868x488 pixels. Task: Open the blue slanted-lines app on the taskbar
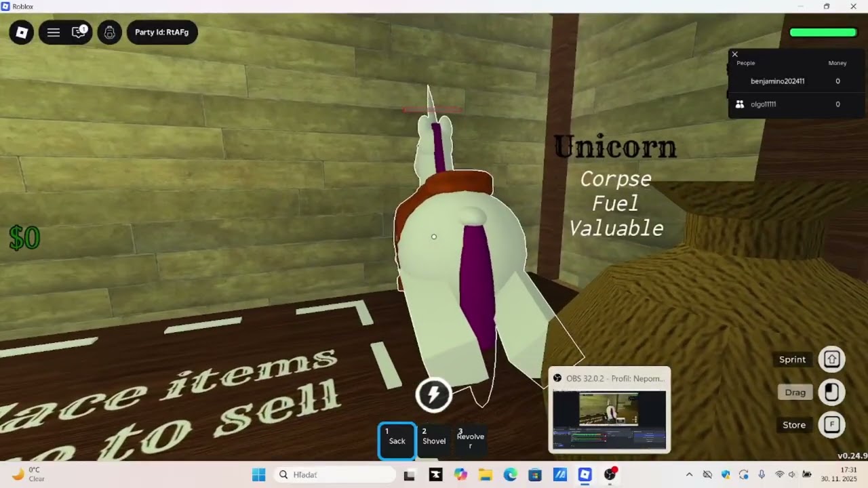(560, 474)
